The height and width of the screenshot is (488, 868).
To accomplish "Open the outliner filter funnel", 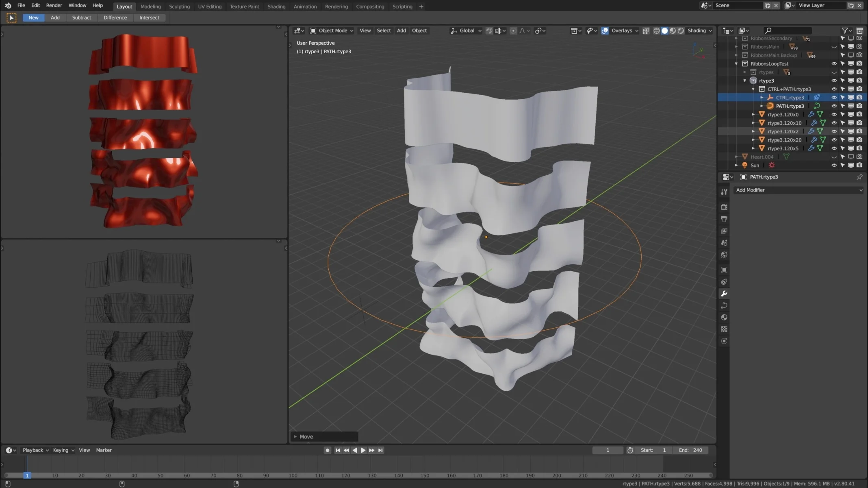I will (844, 30).
